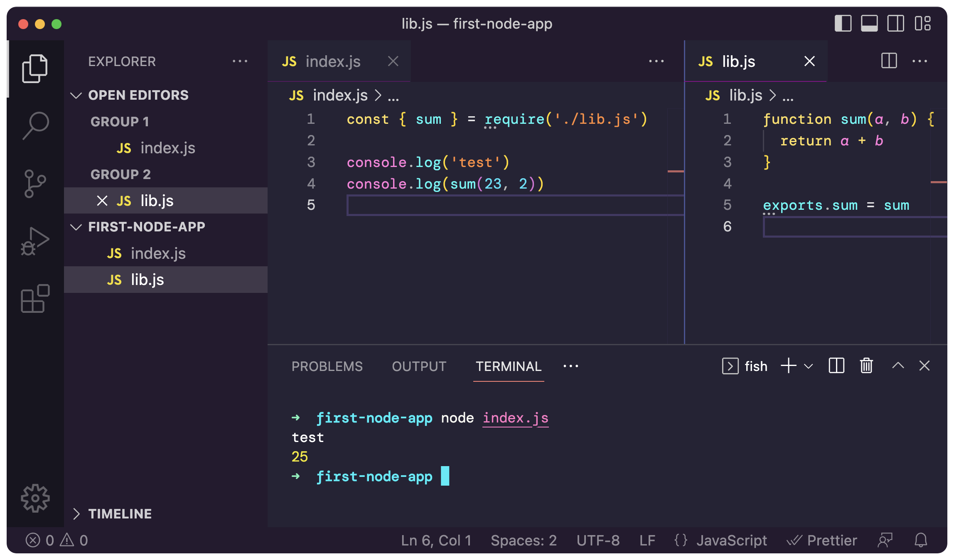Click Spaces: 2 indentation setting
The height and width of the screenshot is (560, 954).
(x=524, y=540)
